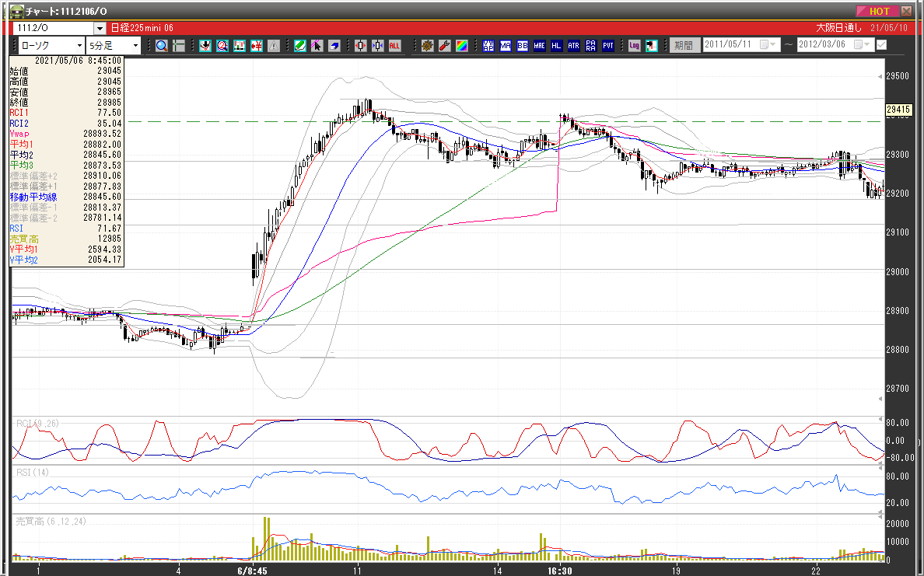Open the rainbow color settings icon
The width and height of the screenshot is (924, 576).
point(462,45)
